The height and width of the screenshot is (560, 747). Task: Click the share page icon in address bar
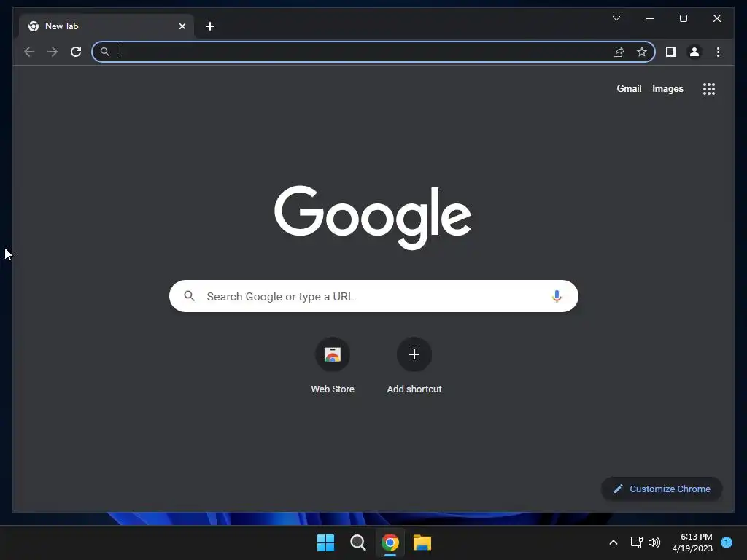619,52
